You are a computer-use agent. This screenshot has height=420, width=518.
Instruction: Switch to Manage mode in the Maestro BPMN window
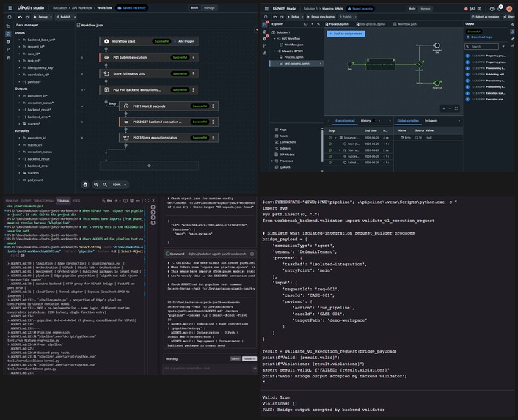pos(425,9)
